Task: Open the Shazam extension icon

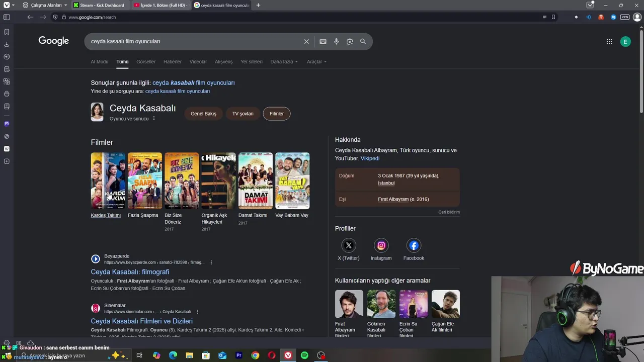Action: (x=613, y=17)
